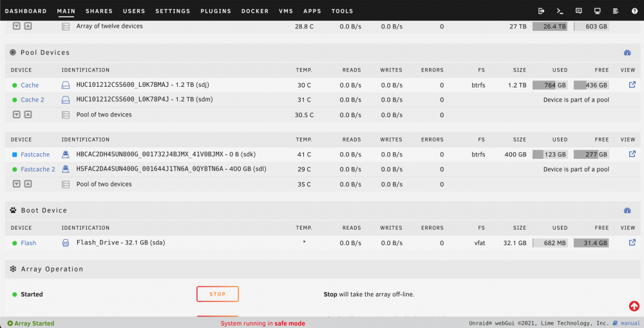
Task: Go to the Users page
Action: pyautogui.click(x=134, y=11)
